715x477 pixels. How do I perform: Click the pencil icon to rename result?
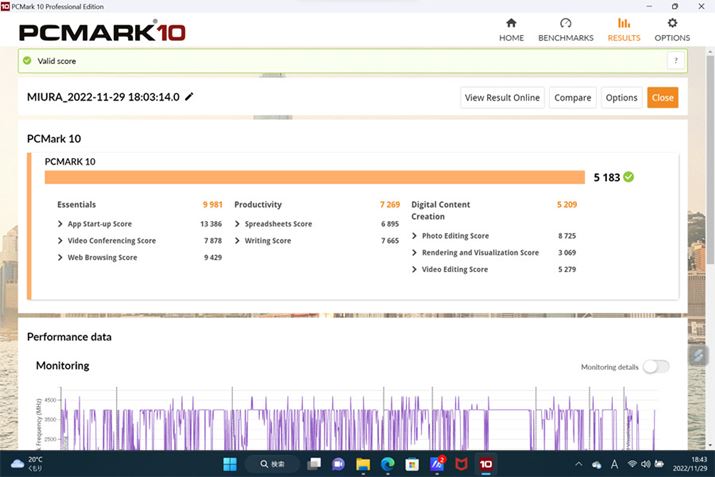click(189, 97)
